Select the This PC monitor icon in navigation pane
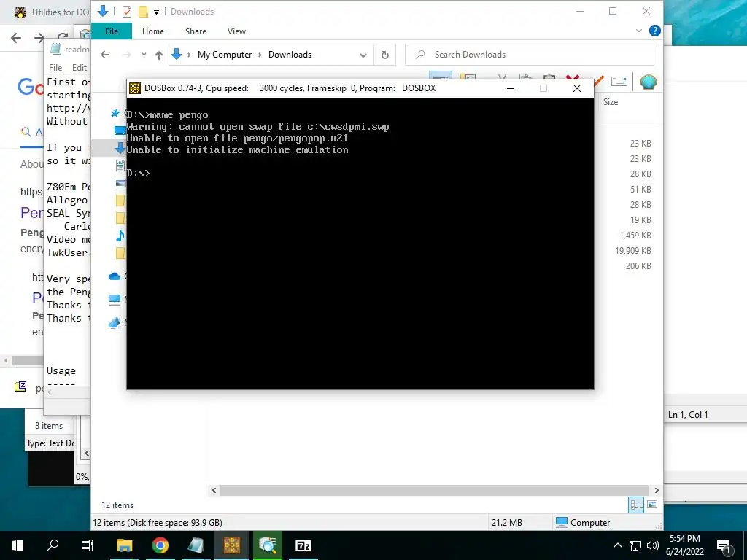747x560 pixels. point(115,300)
